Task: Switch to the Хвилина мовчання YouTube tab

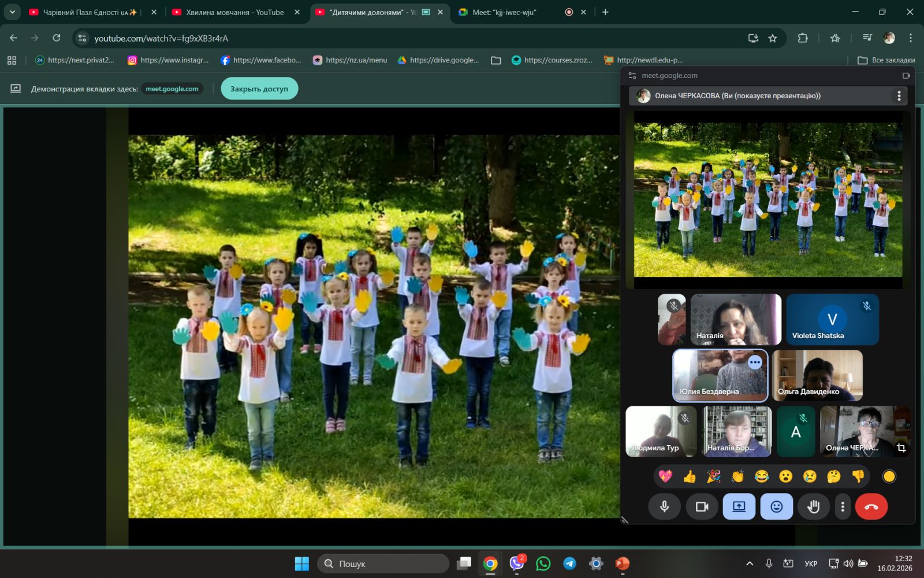Action: click(x=235, y=12)
